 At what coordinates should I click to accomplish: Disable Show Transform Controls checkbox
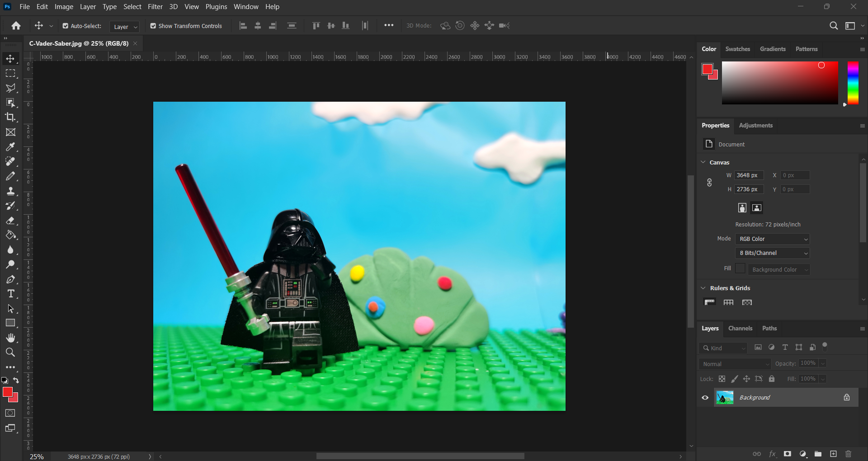coord(153,26)
